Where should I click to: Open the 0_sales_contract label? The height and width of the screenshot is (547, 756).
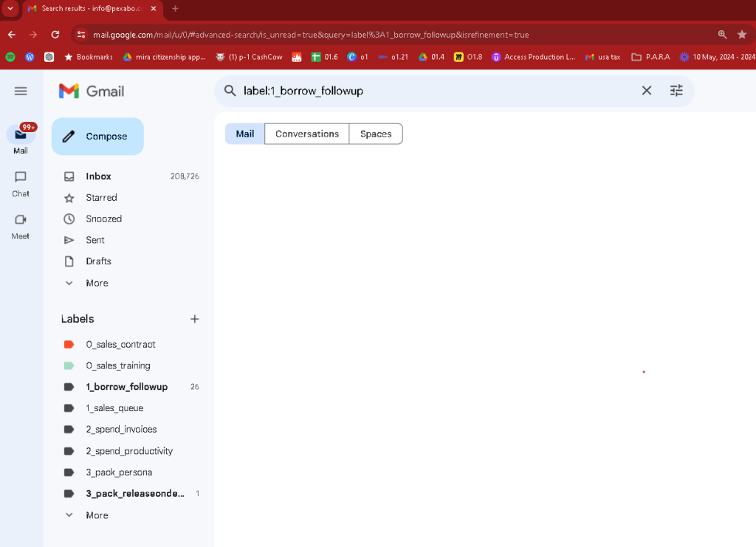[131, 345]
